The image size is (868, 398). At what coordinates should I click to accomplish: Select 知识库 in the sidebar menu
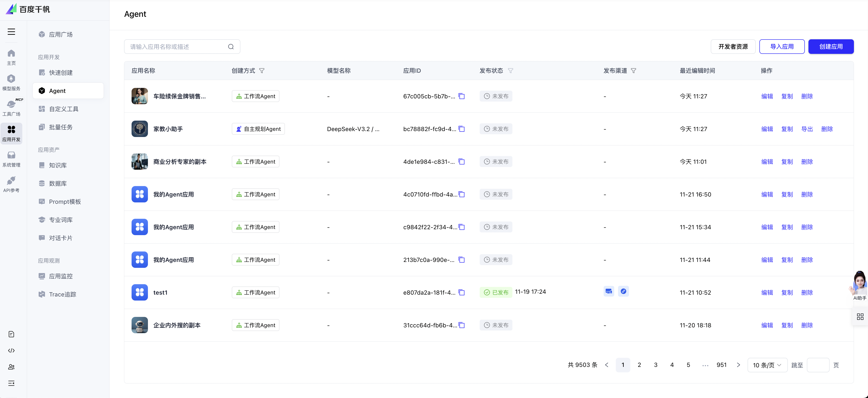(x=58, y=165)
